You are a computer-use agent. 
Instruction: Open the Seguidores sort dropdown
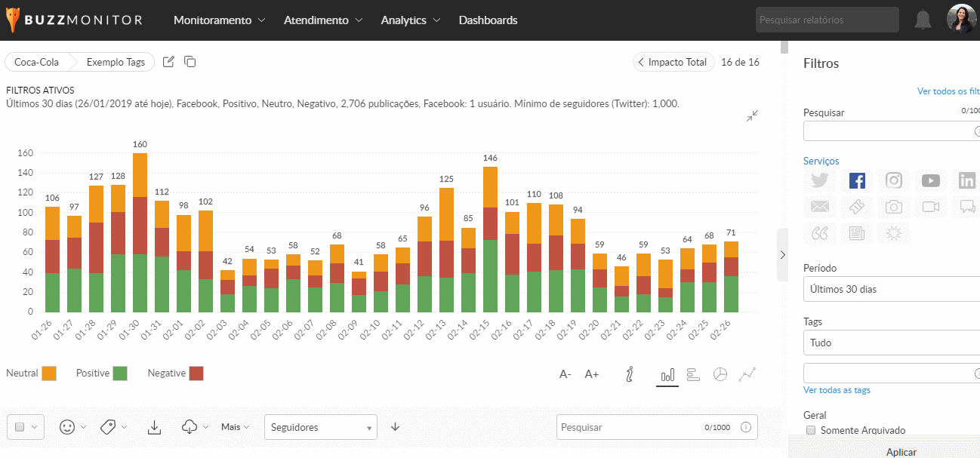[320, 427]
